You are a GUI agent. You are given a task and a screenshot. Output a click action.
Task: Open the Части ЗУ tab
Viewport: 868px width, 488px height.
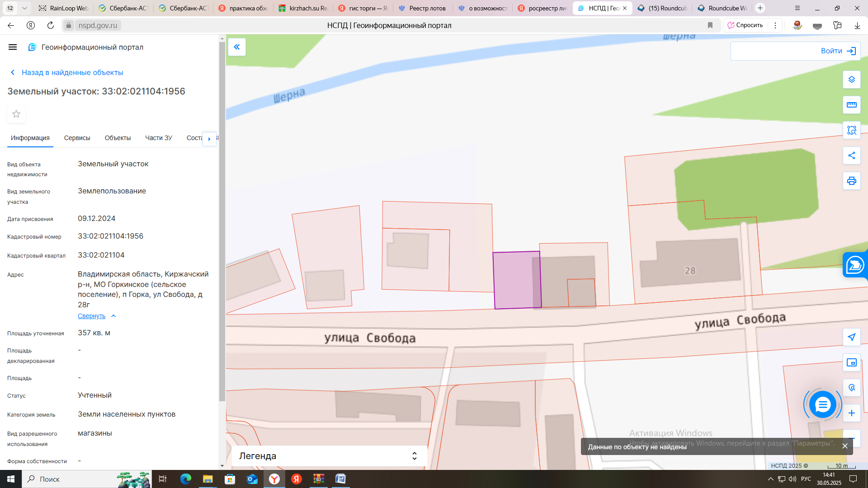click(158, 138)
